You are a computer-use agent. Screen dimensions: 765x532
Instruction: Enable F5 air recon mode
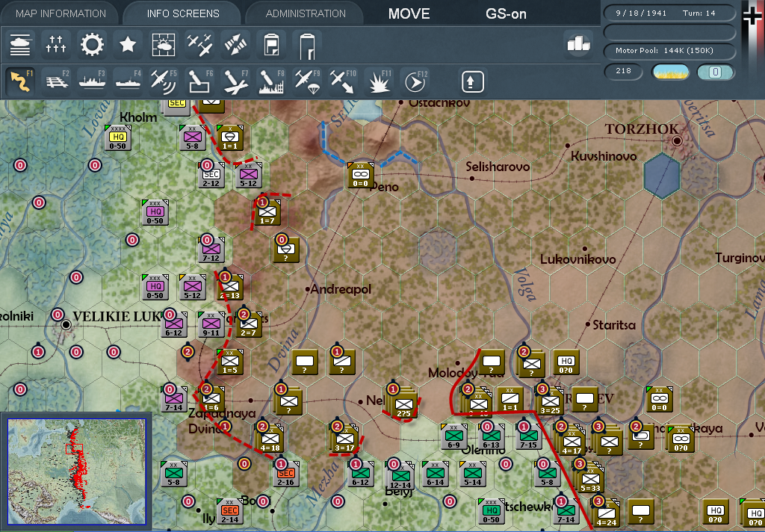[x=164, y=81]
